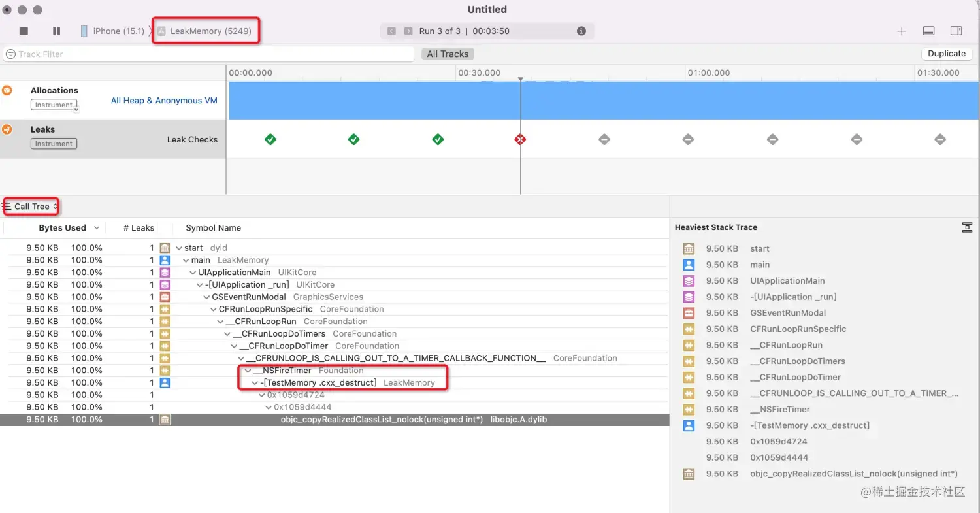980x513 pixels.
Task: Collapse the start dyld row
Action: [180, 248]
